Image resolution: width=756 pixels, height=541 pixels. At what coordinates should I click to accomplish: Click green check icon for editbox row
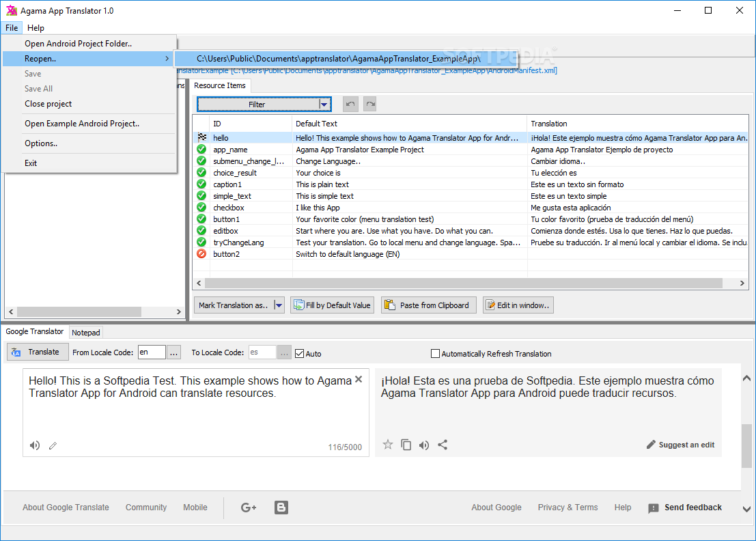tap(201, 230)
